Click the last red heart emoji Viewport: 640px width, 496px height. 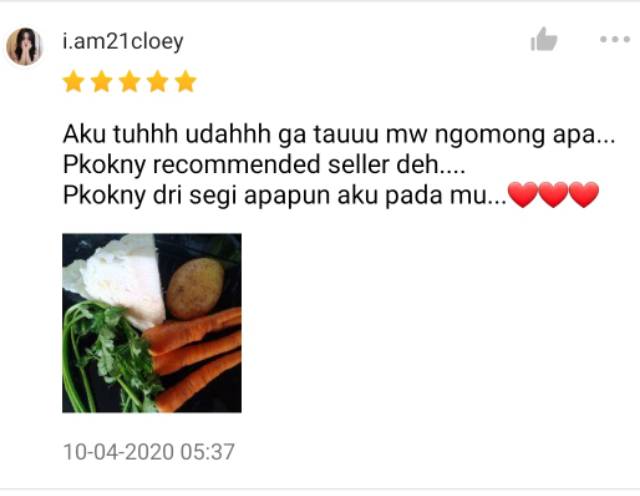(584, 195)
